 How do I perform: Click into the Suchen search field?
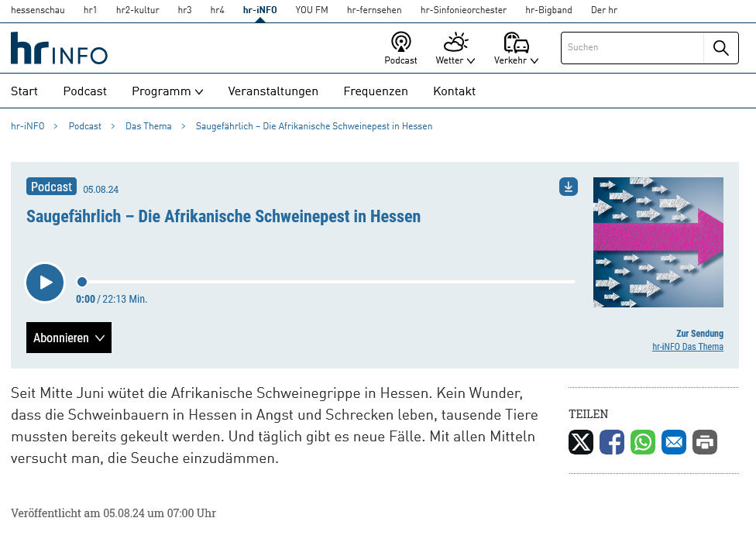click(632, 48)
